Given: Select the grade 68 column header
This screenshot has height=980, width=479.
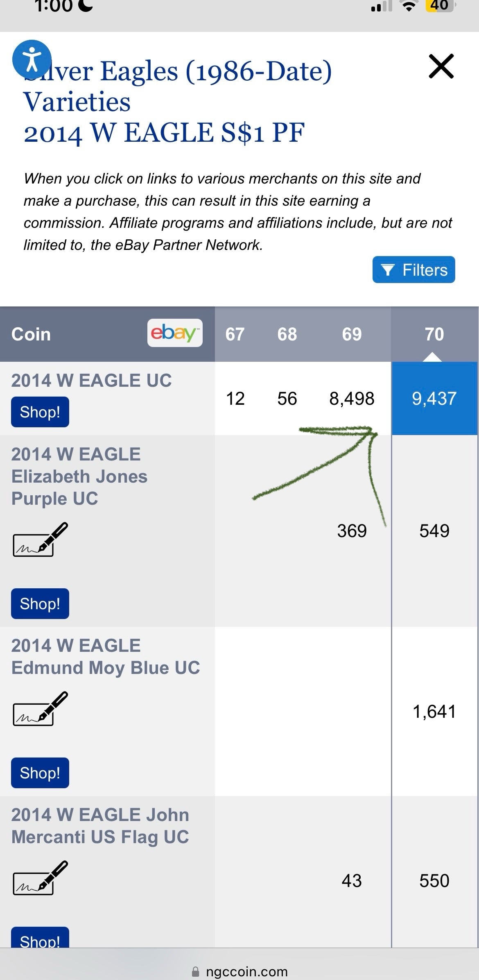Looking at the screenshot, I should click(287, 334).
